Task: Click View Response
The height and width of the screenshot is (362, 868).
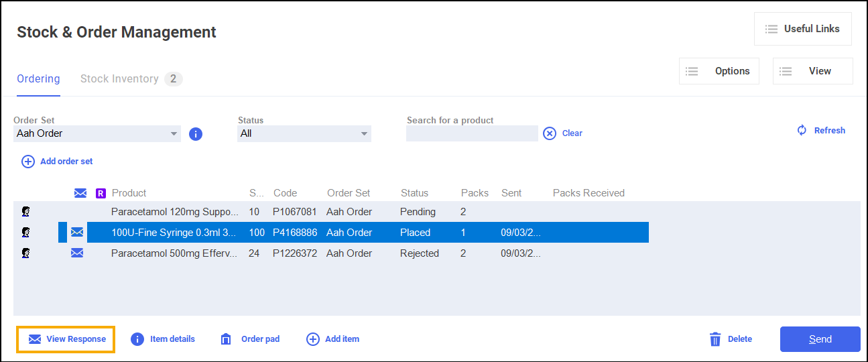Action: point(66,339)
